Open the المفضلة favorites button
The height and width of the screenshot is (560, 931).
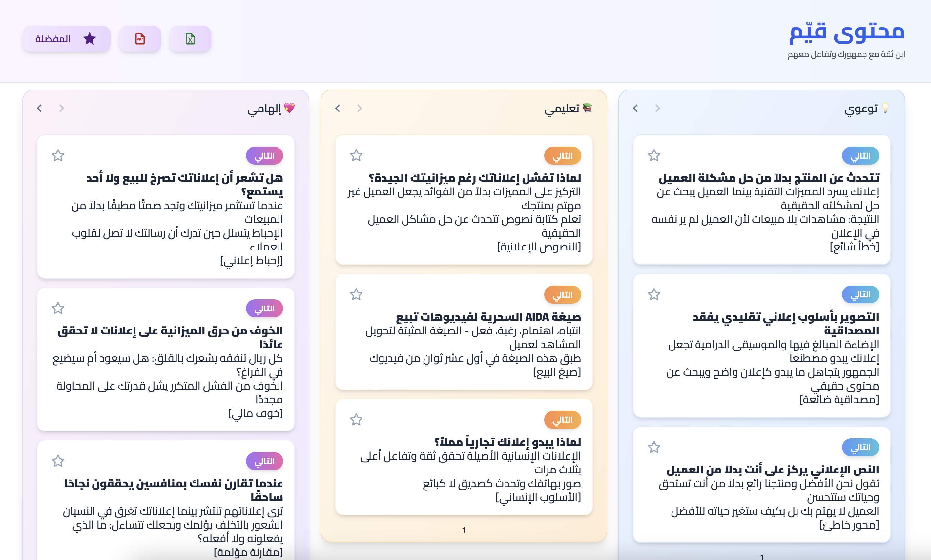click(66, 38)
